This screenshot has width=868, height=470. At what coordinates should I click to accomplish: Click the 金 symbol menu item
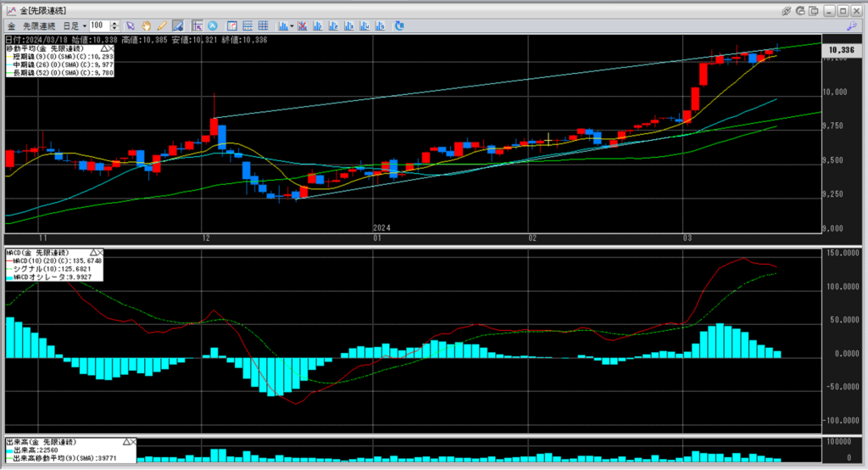pyautogui.click(x=11, y=25)
